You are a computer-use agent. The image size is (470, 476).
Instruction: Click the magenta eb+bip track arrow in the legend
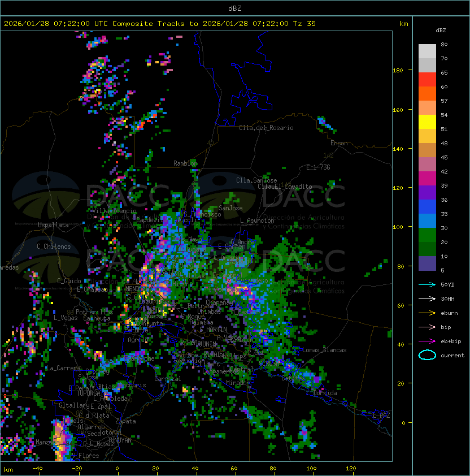pos(427,341)
